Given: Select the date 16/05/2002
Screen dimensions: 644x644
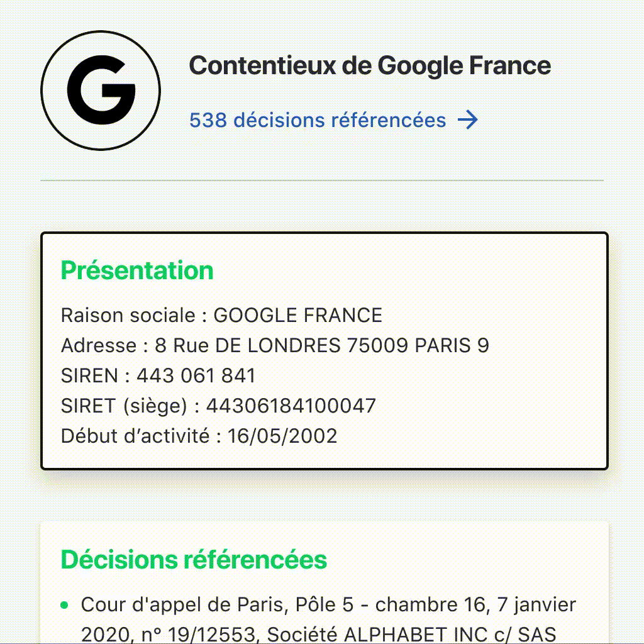Looking at the screenshot, I should [282, 436].
